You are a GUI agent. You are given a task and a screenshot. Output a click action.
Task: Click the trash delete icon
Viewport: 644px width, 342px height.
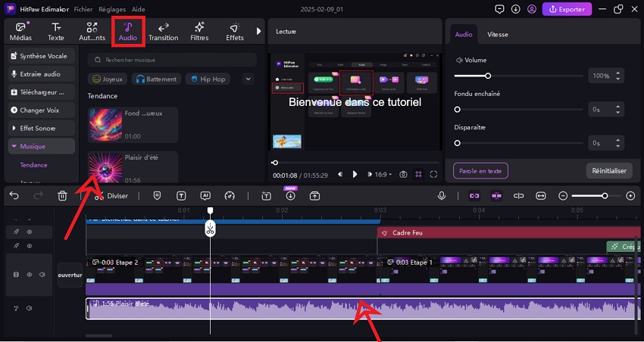coord(62,196)
